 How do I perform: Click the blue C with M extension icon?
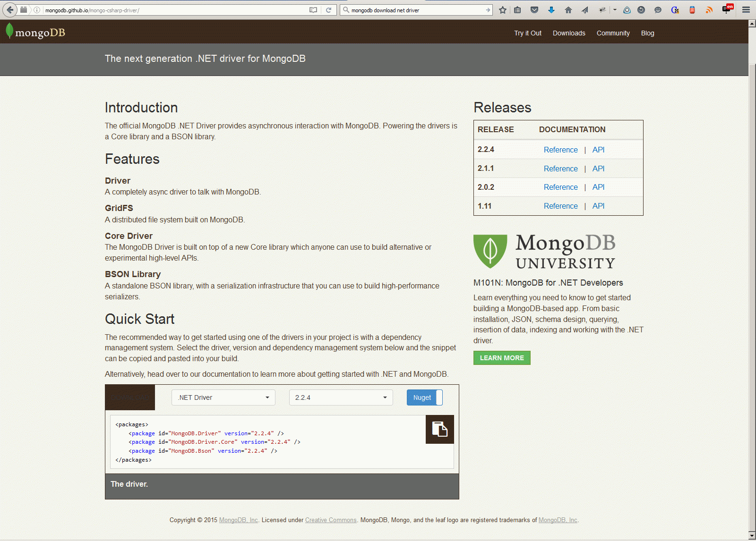click(675, 10)
